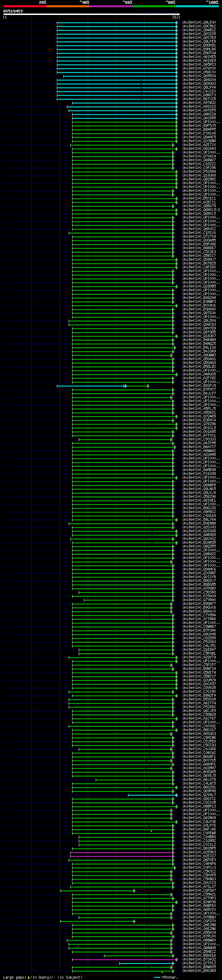Select hit UniRef100_B9SPJ9
Viewport: 222px width, 980px height.
(x=199, y=386)
